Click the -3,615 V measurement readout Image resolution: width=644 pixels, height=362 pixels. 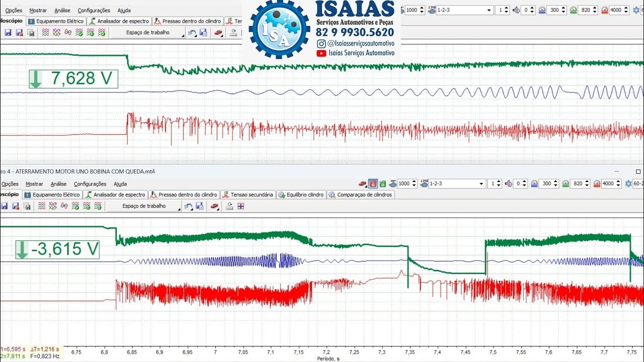(x=57, y=249)
